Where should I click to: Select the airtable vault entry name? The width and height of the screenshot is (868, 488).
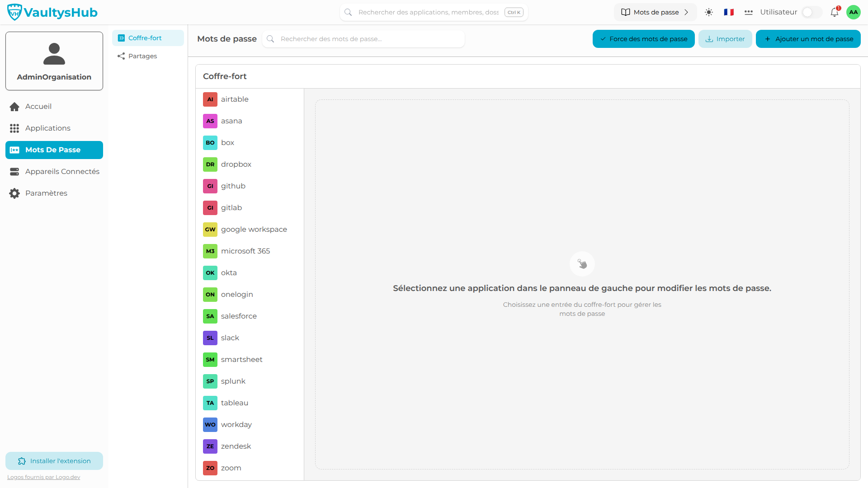235,99
